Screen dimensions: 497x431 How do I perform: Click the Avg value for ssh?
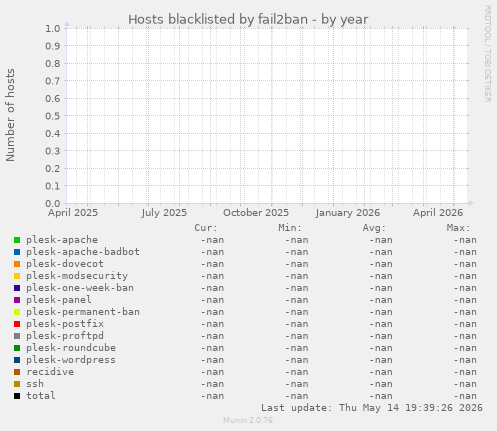381,384
